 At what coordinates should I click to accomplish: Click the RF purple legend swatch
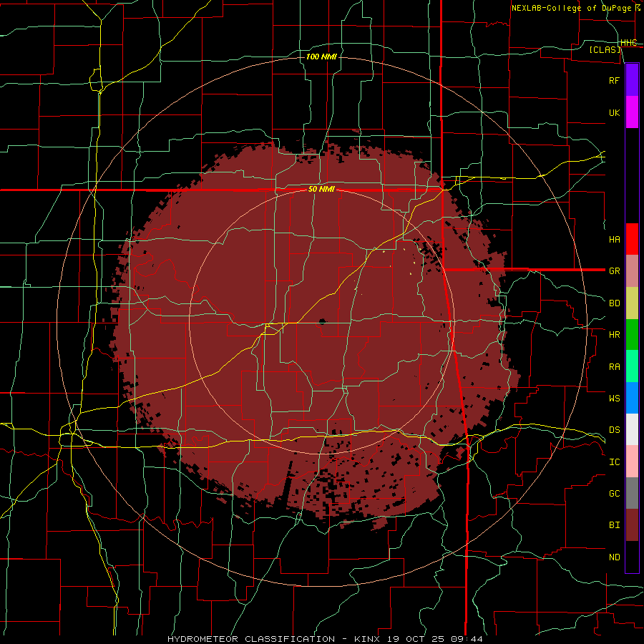pyautogui.click(x=632, y=80)
